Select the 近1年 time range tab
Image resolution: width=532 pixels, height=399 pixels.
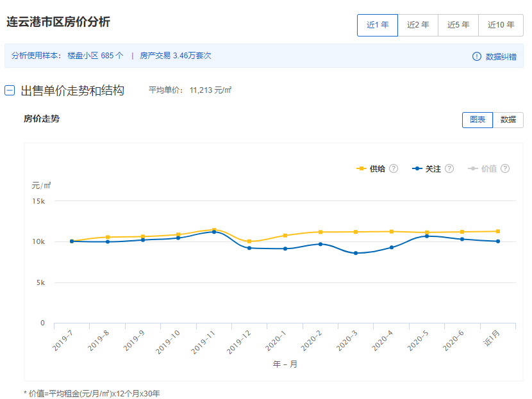coord(378,26)
